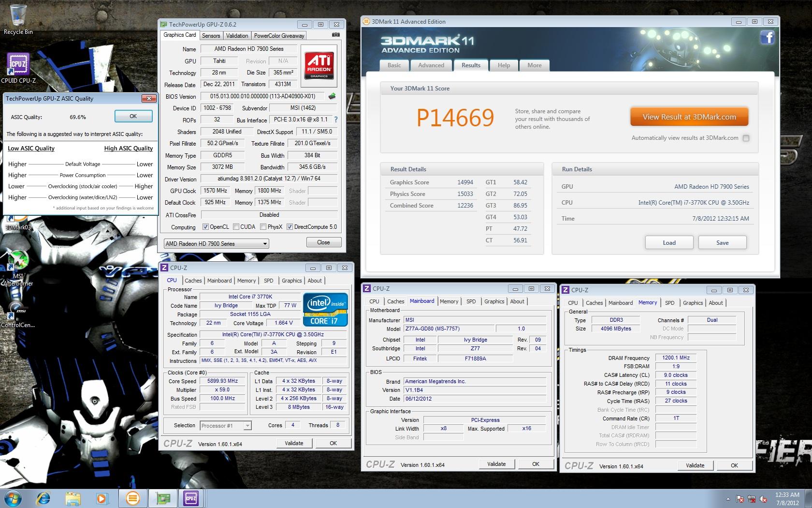Open Caches tab in the CPU tab CPU-Z window
812x508 pixels.
tap(193, 281)
